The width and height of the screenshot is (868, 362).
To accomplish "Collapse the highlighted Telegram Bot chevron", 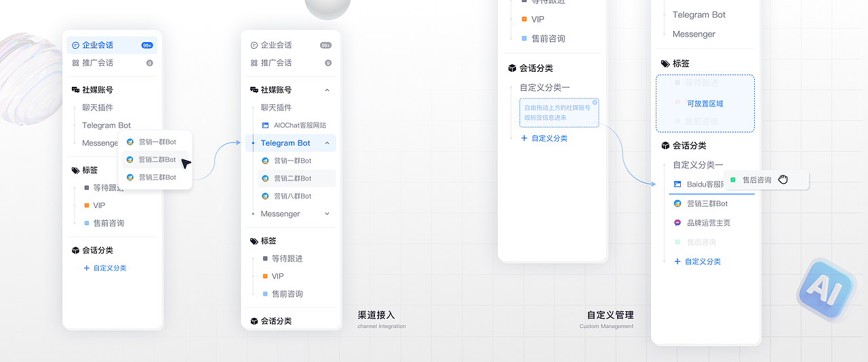I will (328, 144).
